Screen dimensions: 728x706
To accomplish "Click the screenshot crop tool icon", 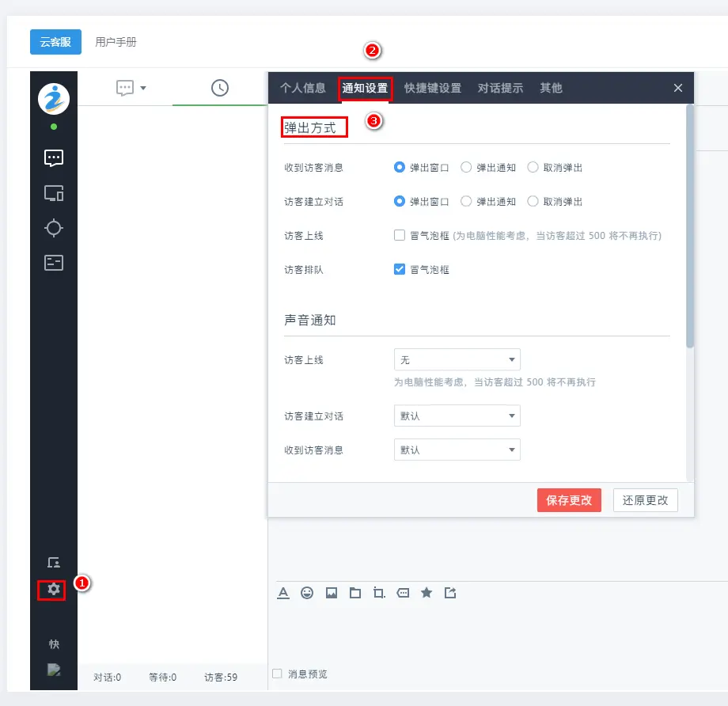I will pos(379,593).
